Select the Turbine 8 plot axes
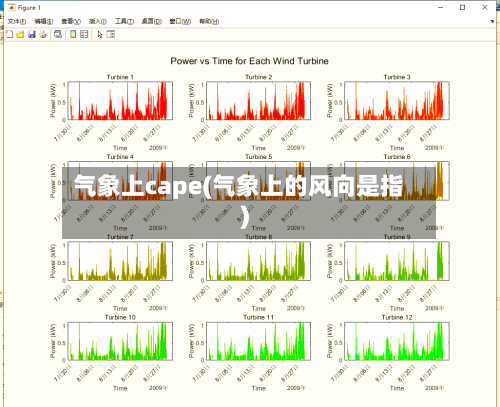Image resolution: width=500 pixels, height=407 pixels. 259,261
